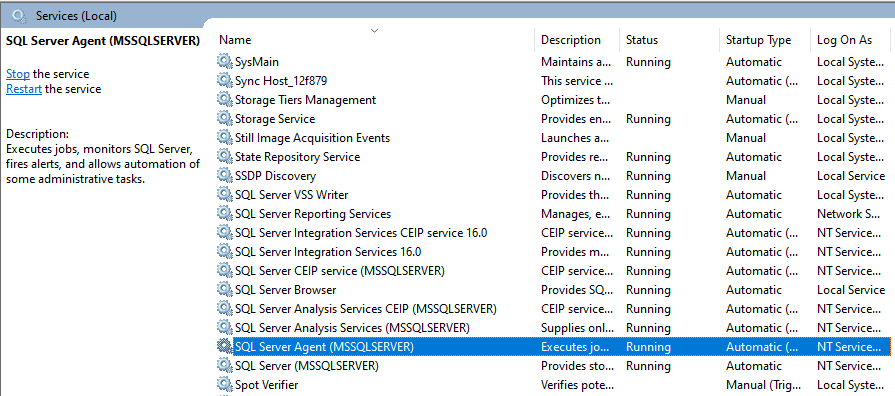Select SQL Server Integration Services CEIP service 16.0 name
895x396 pixels.
tap(361, 233)
